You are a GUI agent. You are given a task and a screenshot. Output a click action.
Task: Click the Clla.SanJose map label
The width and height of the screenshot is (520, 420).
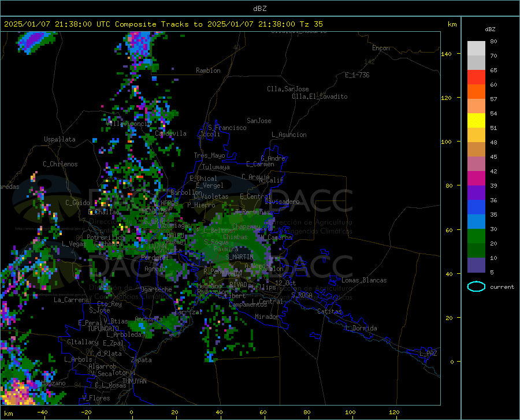[x=288, y=89]
